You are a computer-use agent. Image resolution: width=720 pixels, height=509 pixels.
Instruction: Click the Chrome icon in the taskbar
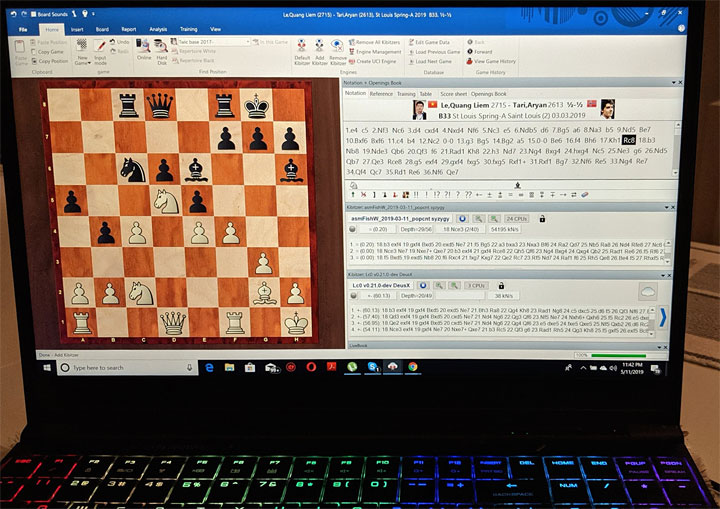[412, 367]
